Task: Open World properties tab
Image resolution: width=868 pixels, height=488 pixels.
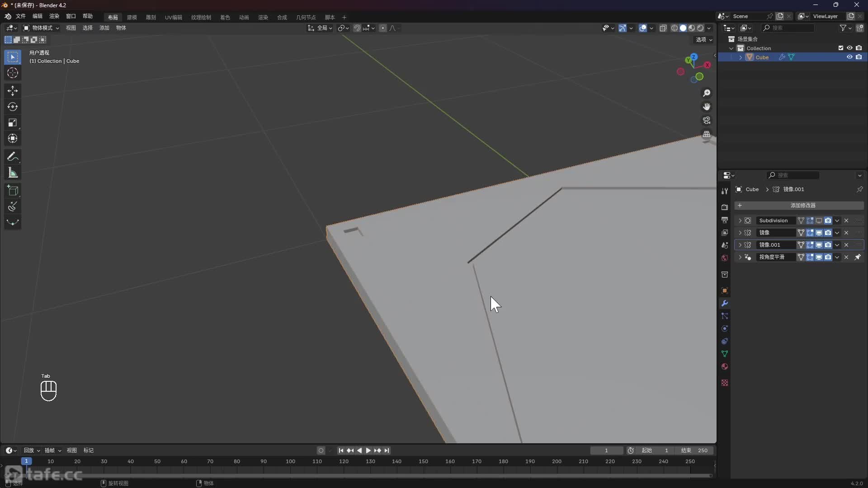Action: [725, 258]
